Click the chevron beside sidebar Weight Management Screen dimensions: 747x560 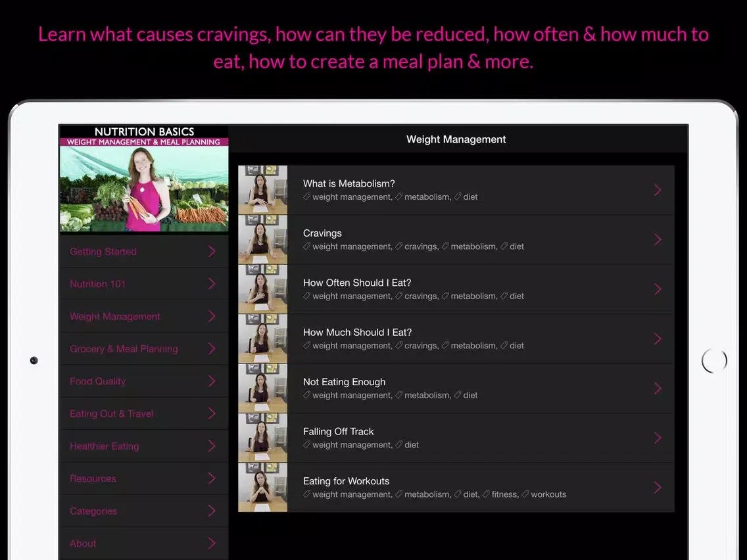pos(212,316)
